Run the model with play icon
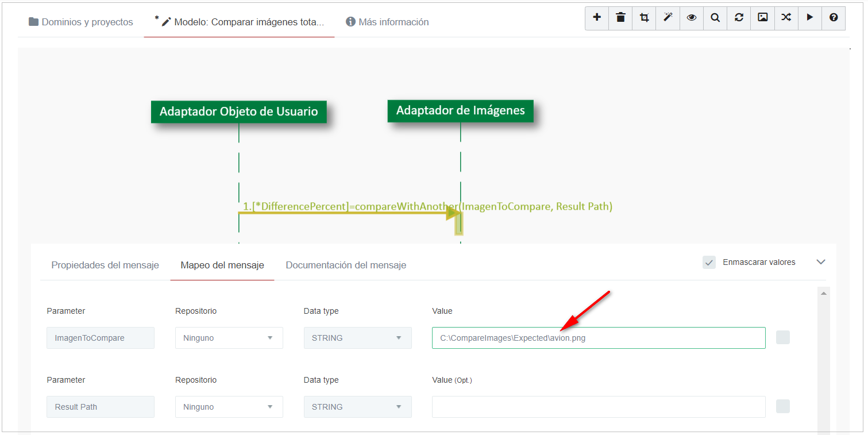 coord(809,18)
